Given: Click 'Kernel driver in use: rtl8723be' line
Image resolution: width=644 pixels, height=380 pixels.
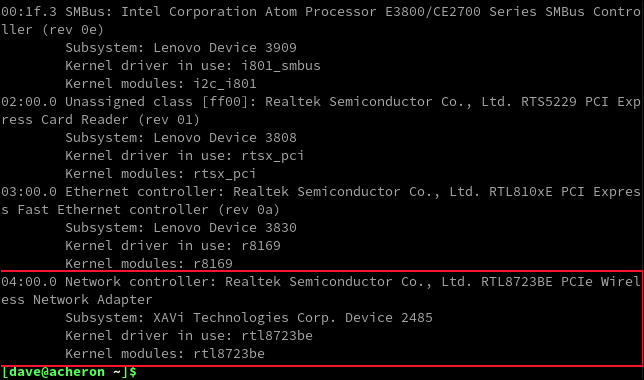Looking at the screenshot, I should [189, 336].
